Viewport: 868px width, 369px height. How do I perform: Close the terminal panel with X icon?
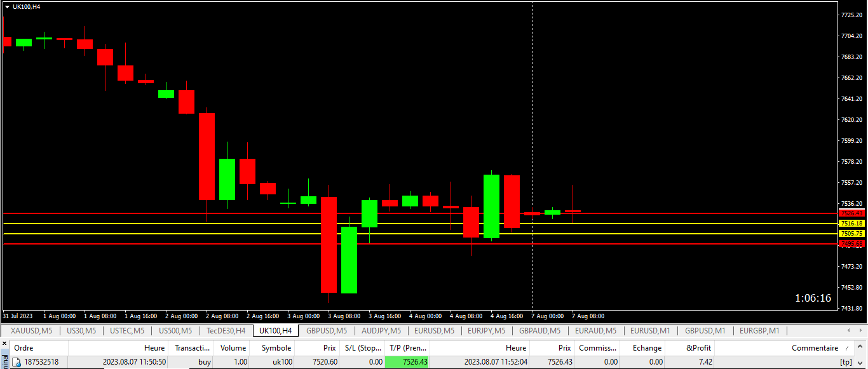tap(4, 344)
